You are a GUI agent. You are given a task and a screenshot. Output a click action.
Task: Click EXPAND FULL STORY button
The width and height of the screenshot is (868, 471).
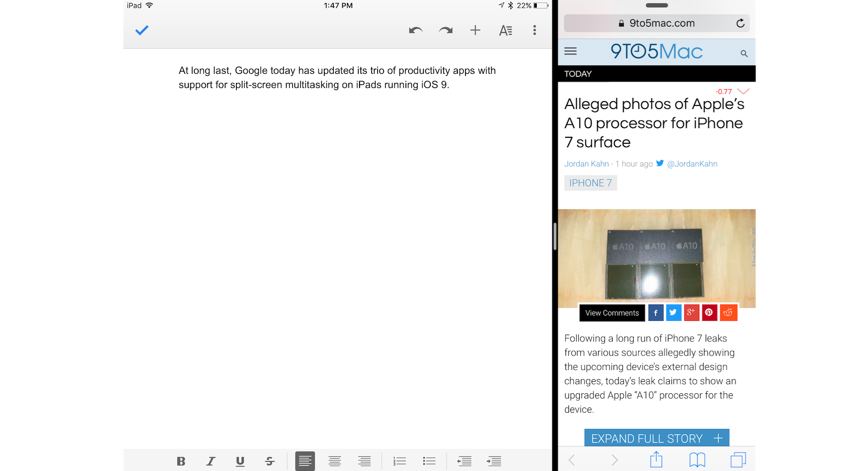pos(656,438)
